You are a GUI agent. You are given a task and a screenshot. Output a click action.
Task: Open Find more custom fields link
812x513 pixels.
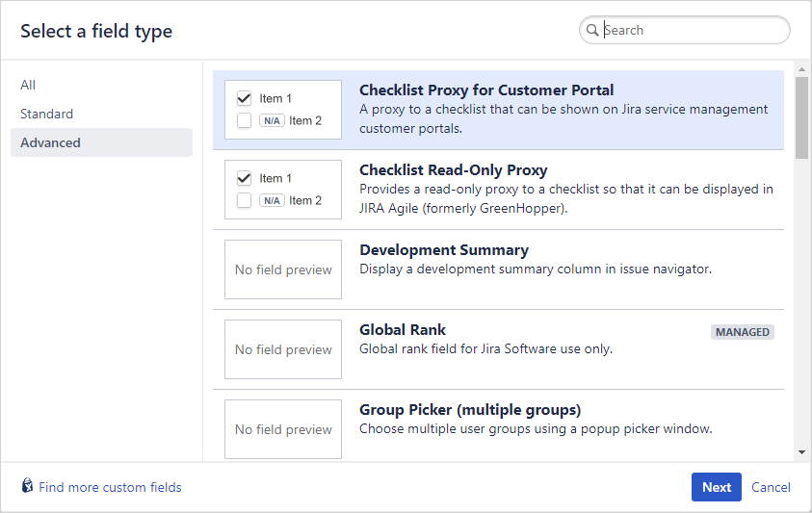point(110,487)
